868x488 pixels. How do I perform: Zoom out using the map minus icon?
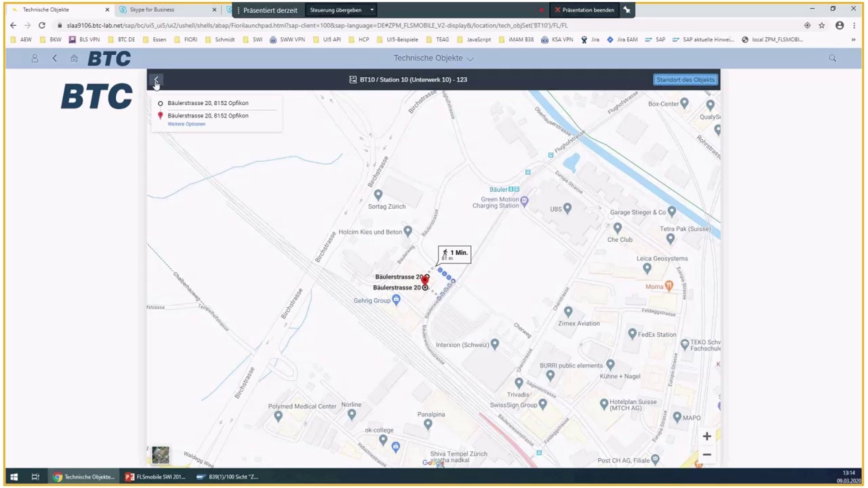pyautogui.click(x=707, y=454)
